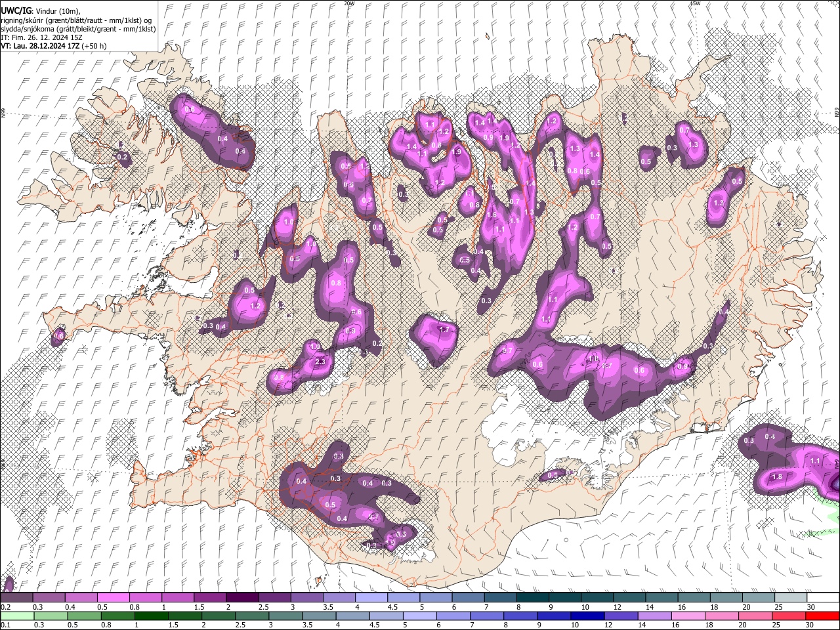840x630 pixels.
Task: Click the '15W' longitude label
Action: (x=696, y=3)
